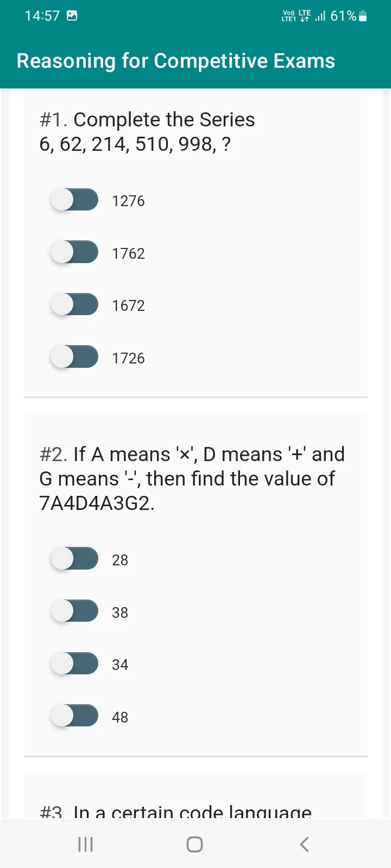The height and width of the screenshot is (868, 391).
Task: Enable the 1762 answer switch
Action: pyautogui.click(x=74, y=252)
